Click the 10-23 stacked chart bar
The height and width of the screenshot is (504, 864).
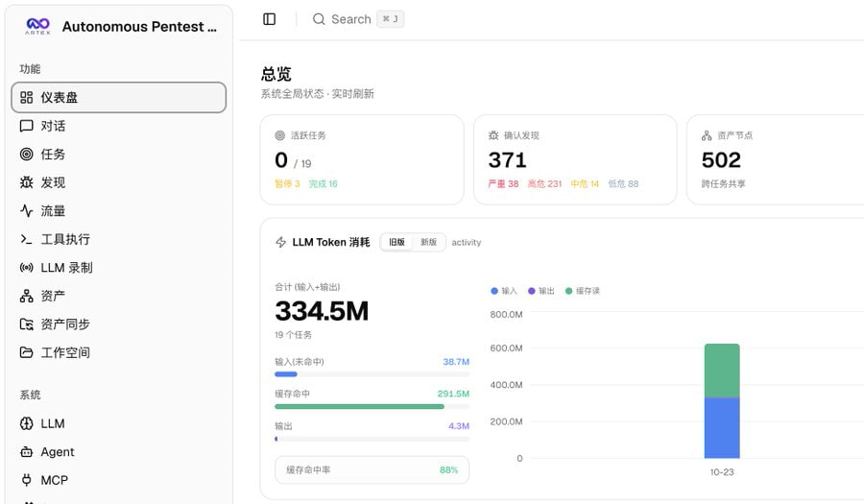(722, 401)
